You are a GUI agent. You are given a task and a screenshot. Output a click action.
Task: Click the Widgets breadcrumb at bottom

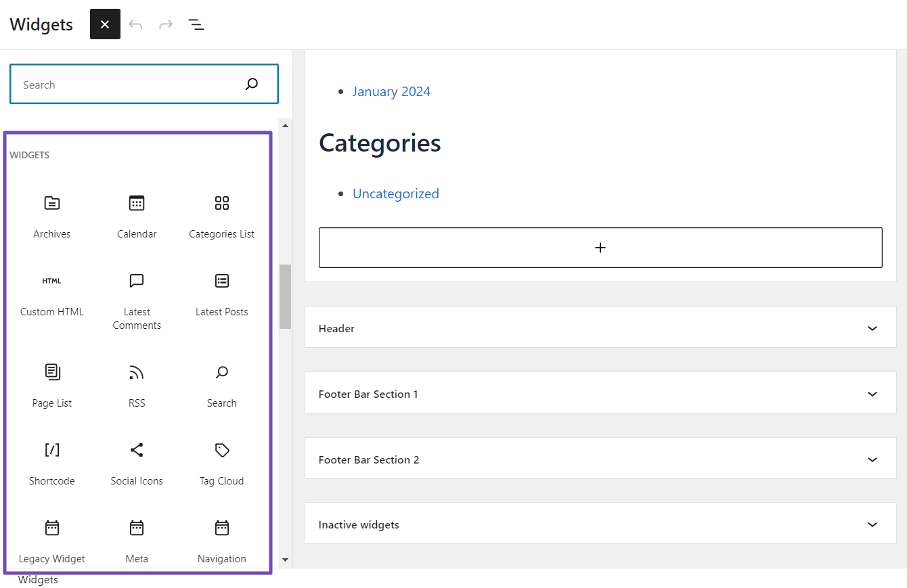[x=38, y=580]
